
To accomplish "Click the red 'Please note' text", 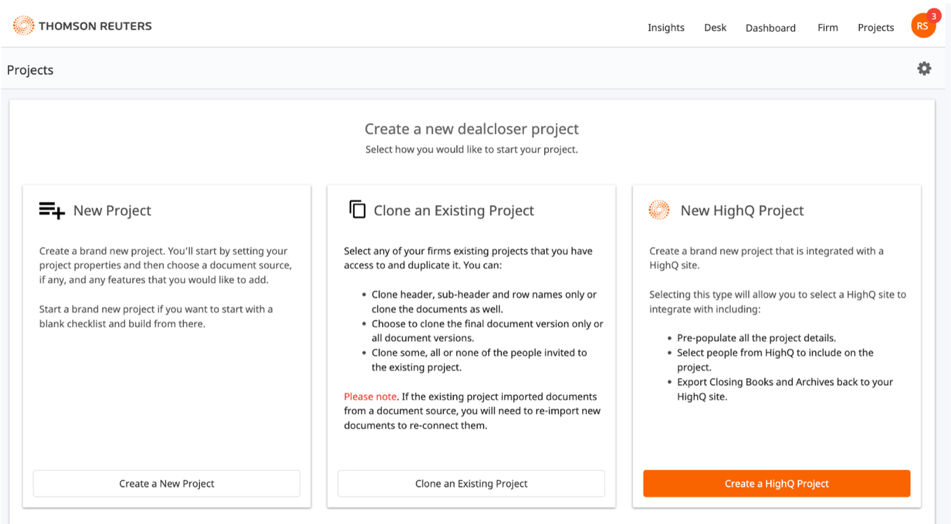I will [x=370, y=397].
